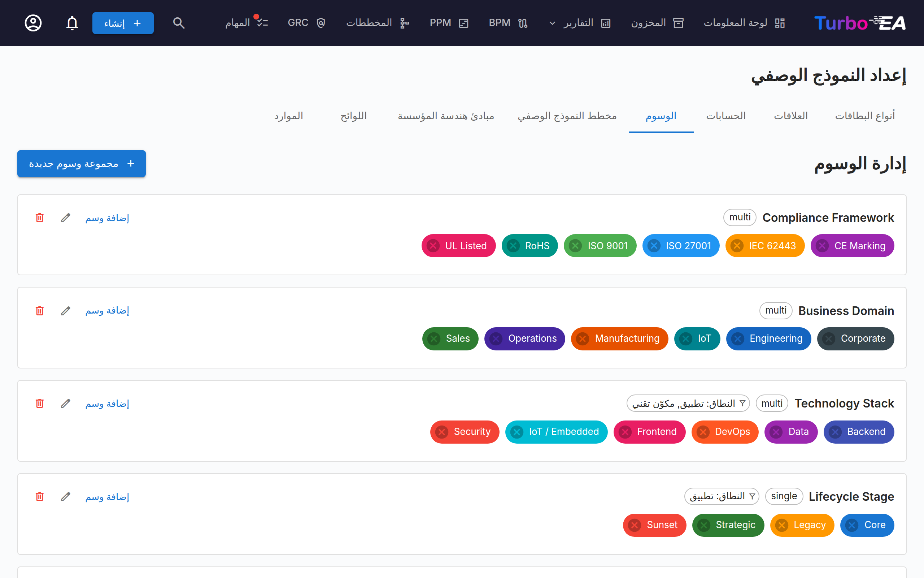The image size is (924, 578).
Task: Edit the Business Domain tag group
Action: tap(66, 311)
